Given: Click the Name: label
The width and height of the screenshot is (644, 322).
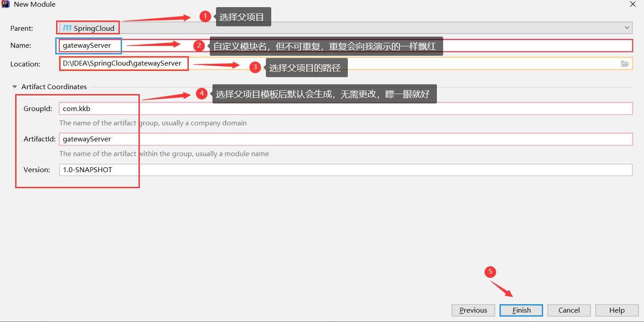Looking at the screenshot, I should pyautogui.click(x=21, y=45).
